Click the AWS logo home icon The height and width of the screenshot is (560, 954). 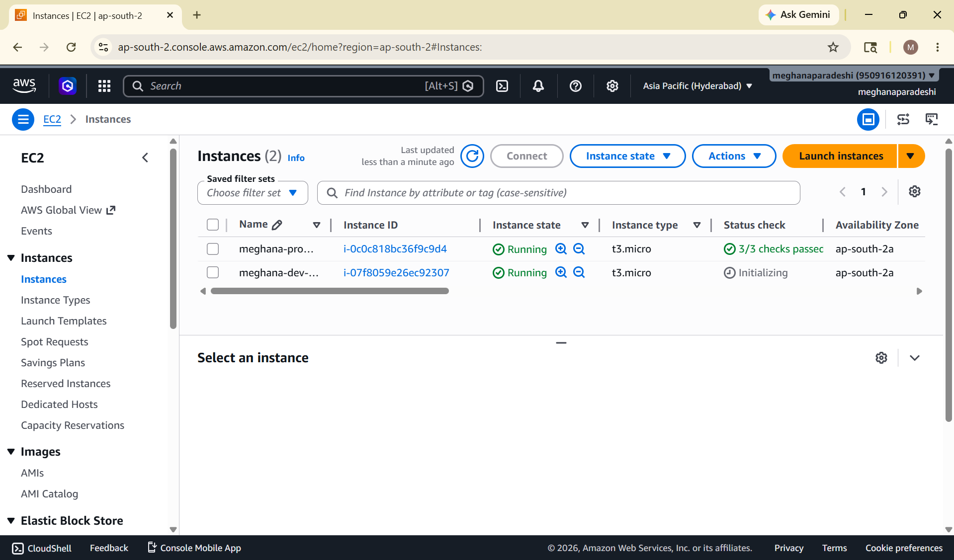24,86
